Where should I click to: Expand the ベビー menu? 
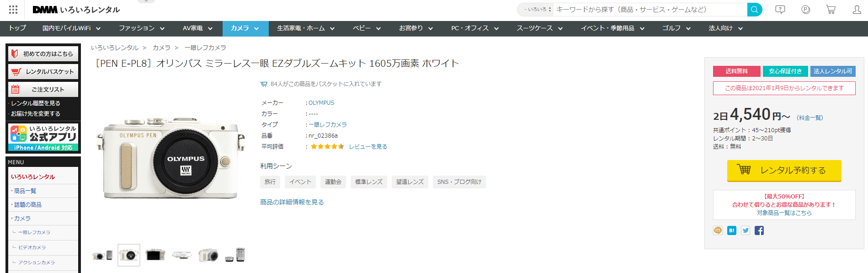click(367, 28)
